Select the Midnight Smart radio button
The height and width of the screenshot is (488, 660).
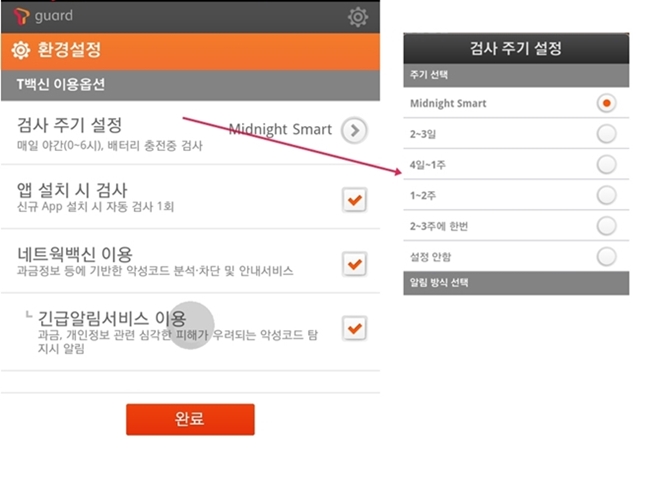point(606,103)
